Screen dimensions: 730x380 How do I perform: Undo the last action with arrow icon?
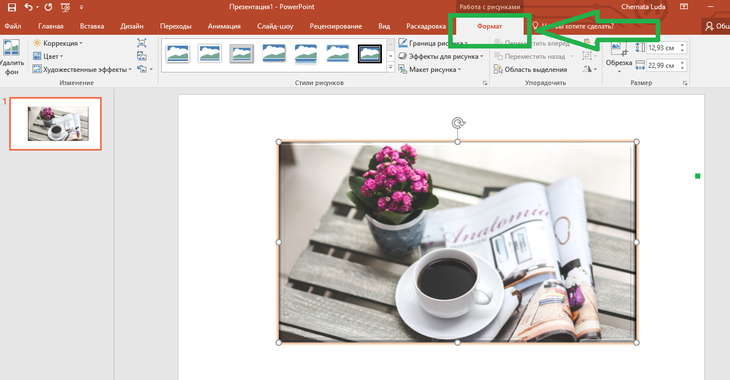click(29, 7)
